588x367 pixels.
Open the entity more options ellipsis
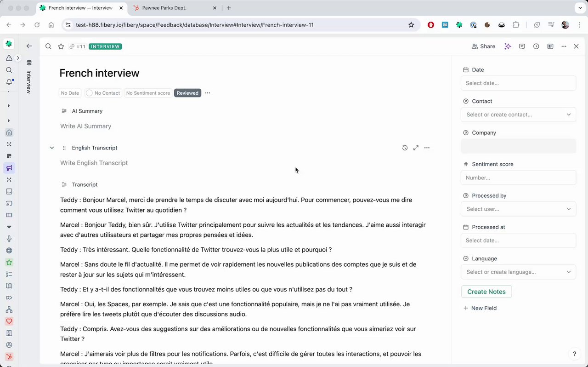click(564, 46)
